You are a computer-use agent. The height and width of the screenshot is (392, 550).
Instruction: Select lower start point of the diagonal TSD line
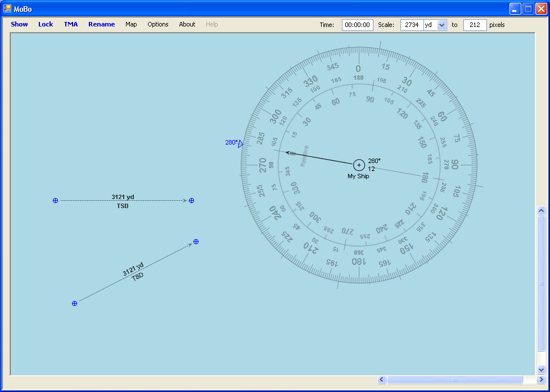point(74,304)
